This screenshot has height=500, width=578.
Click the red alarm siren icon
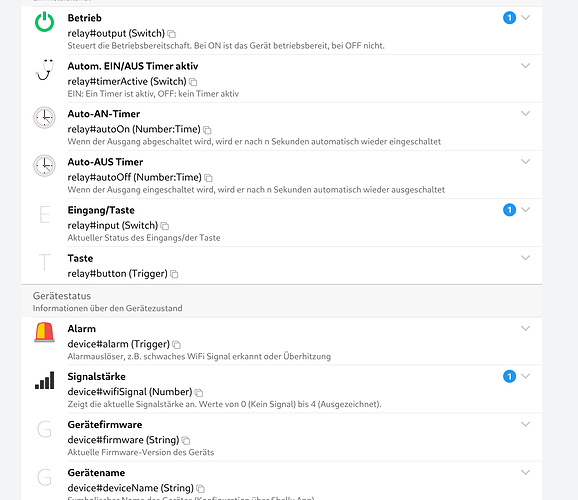click(x=45, y=332)
